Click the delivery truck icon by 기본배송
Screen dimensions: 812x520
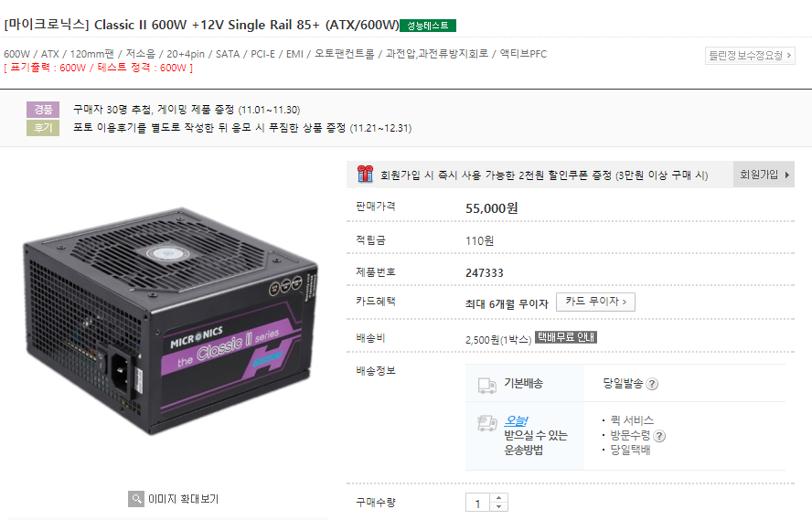(x=486, y=385)
